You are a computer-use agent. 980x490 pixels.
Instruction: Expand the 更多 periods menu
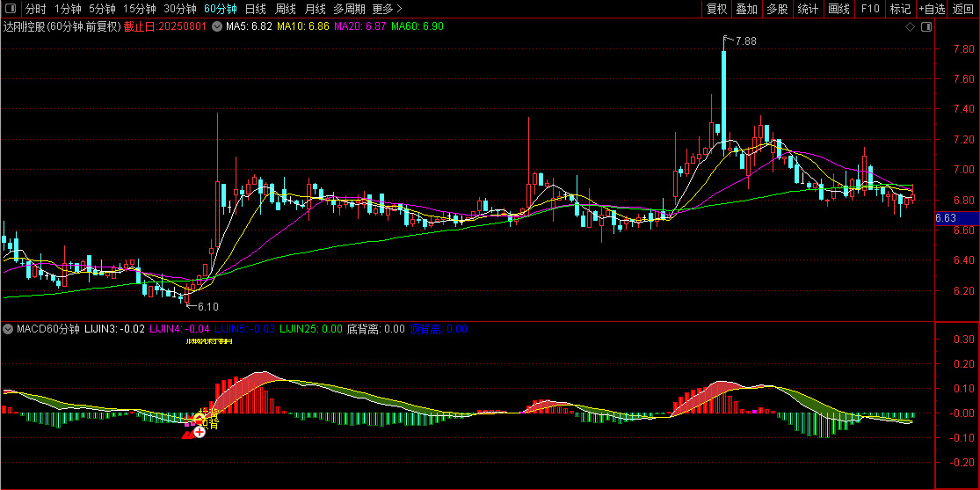pos(387,9)
